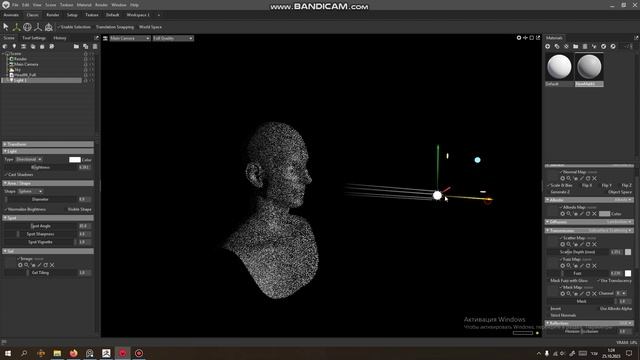Search for Scatter Map magnifier icon

click(569, 244)
